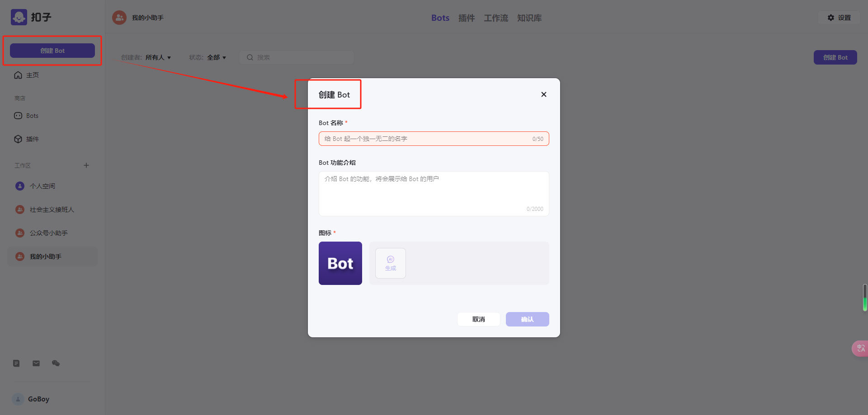Switch to the workflow tab
The height and width of the screenshot is (415, 868).
pos(496,18)
